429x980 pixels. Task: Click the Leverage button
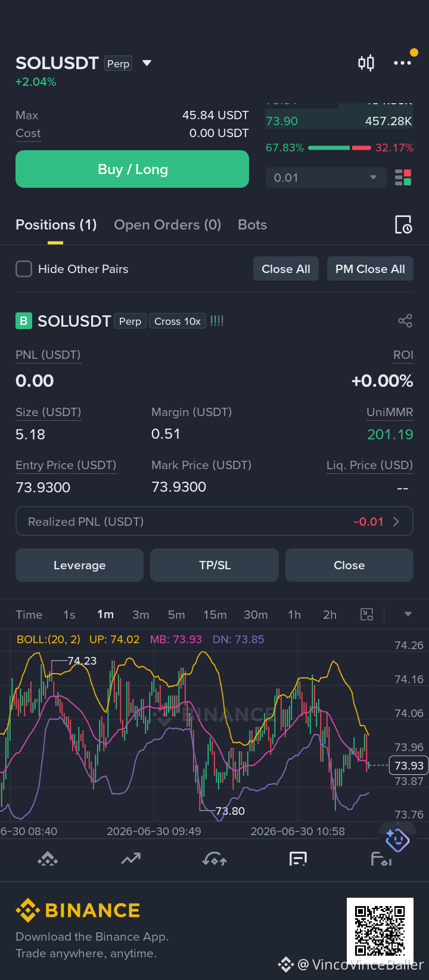coord(79,565)
